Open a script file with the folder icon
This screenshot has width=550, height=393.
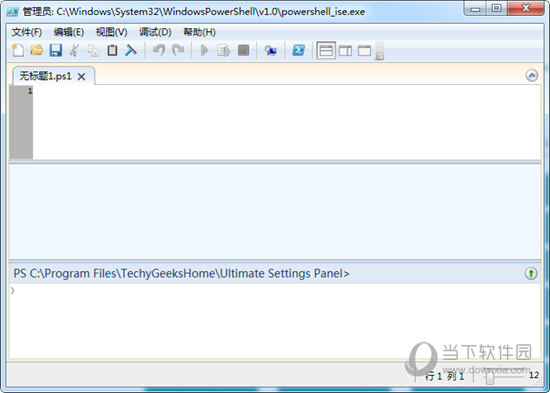tap(36, 51)
